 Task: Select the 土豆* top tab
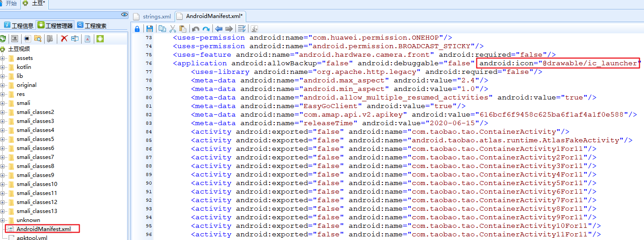(34, 4)
